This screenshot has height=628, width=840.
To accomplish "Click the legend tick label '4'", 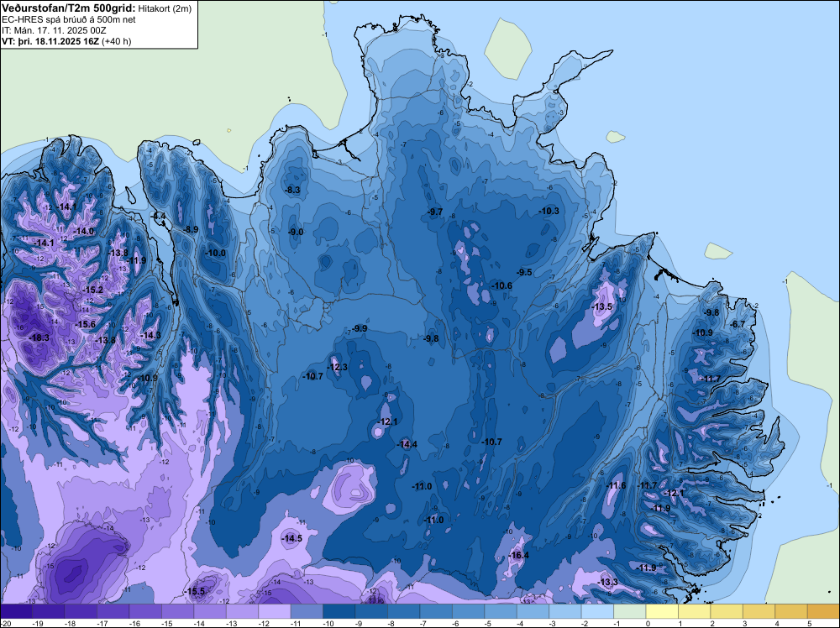I will [777, 623].
